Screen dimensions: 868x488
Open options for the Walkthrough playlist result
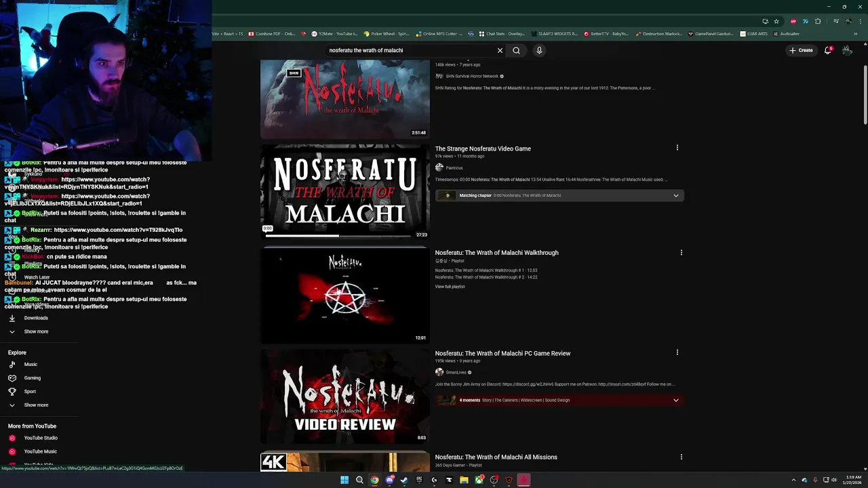coord(681,252)
